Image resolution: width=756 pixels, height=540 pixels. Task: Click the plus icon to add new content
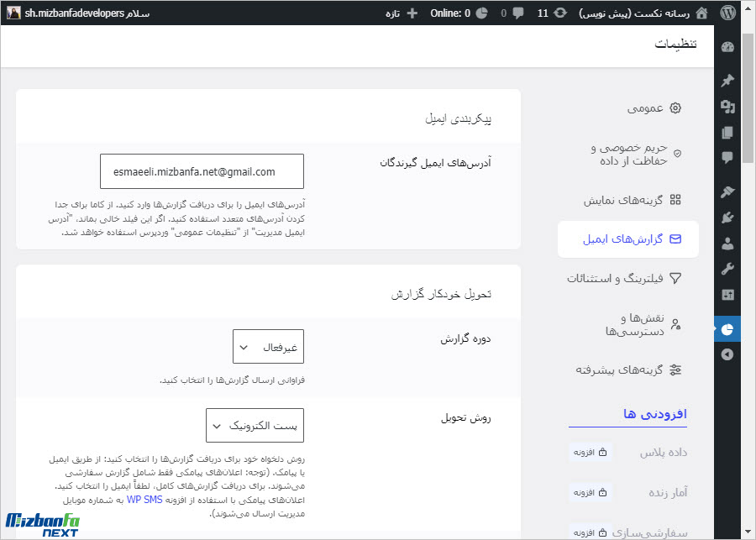tap(412, 13)
